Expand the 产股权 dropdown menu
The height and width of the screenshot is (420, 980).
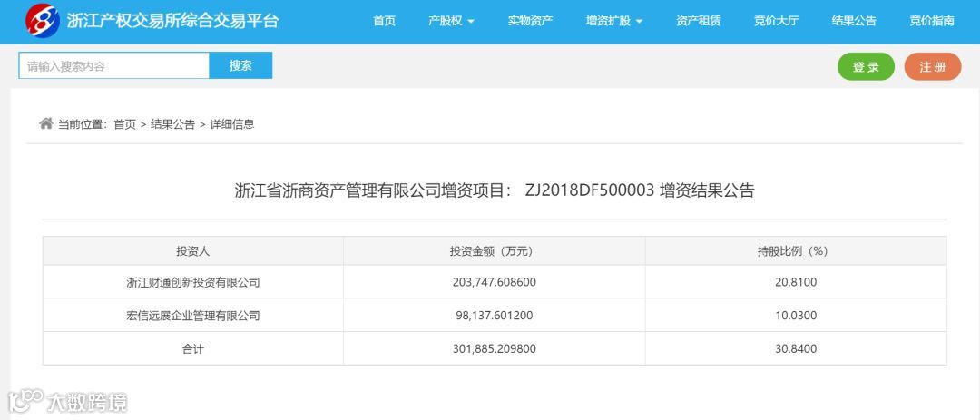tap(451, 21)
